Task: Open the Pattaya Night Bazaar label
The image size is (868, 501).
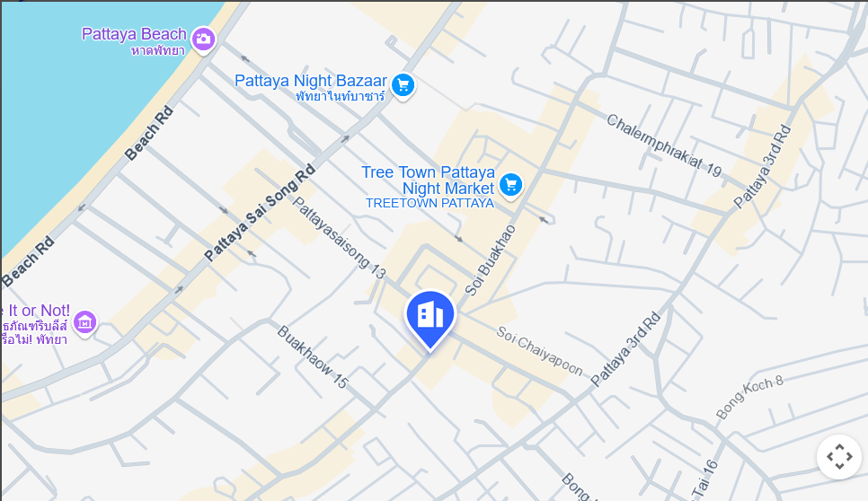Action: 311,81
